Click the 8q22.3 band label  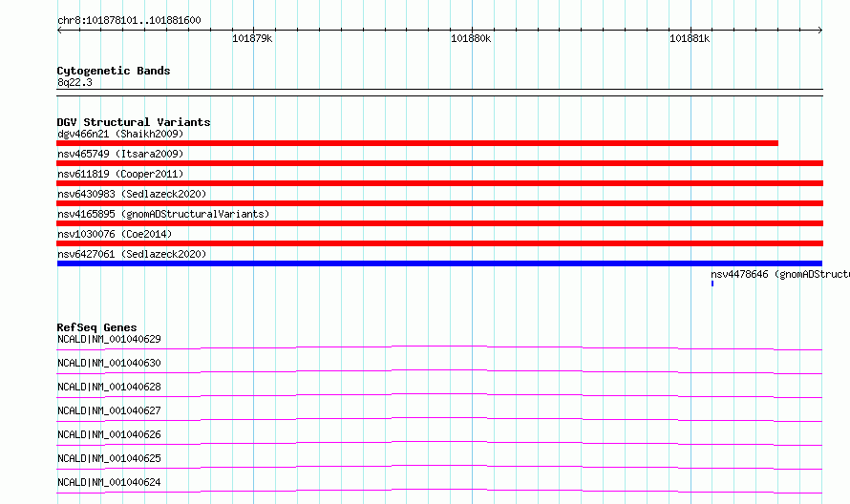coord(74,82)
